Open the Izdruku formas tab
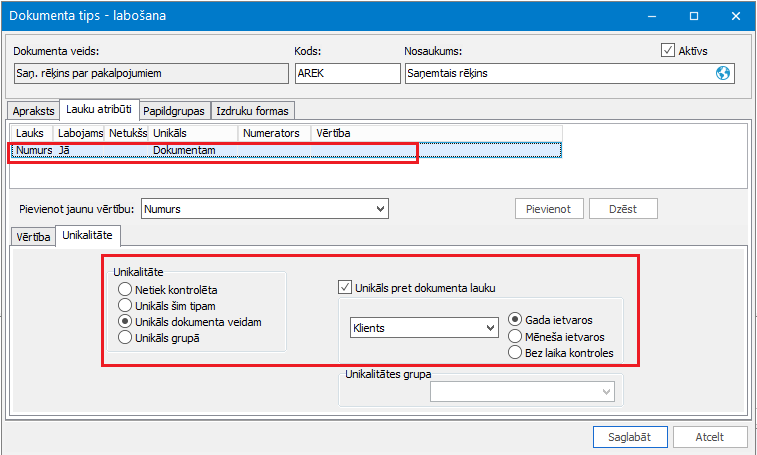Image resolution: width=757 pixels, height=455 pixels. click(x=252, y=111)
